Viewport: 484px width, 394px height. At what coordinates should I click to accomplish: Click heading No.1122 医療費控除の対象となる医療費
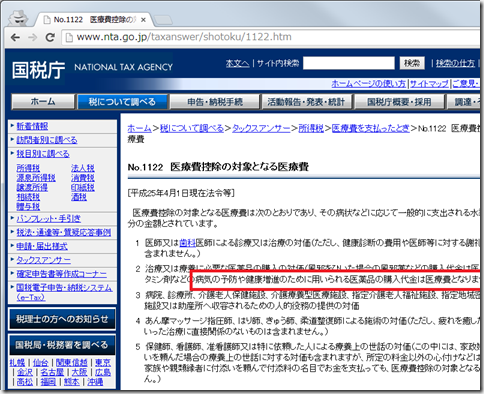pyautogui.click(x=218, y=167)
